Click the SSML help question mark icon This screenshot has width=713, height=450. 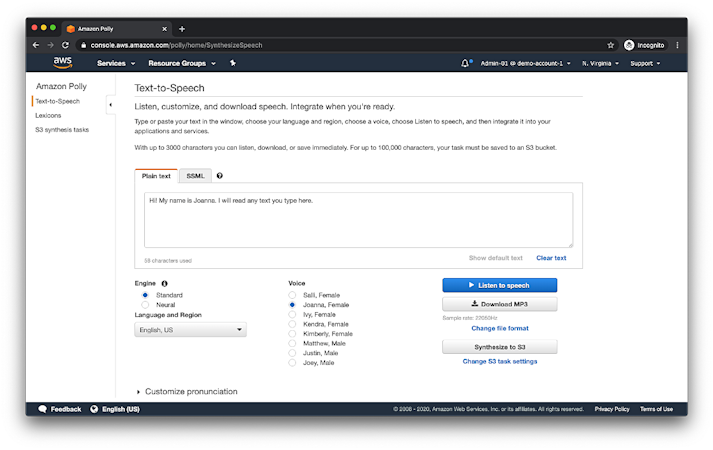coord(220,175)
